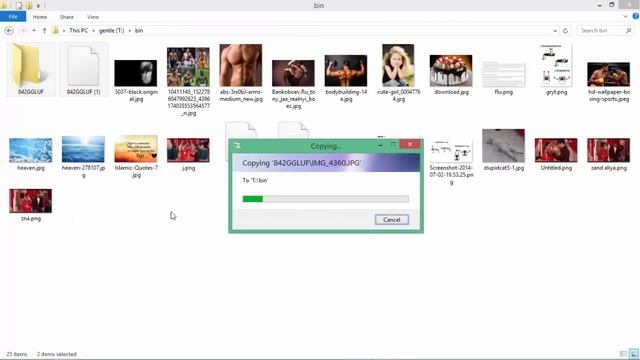Image resolution: width=640 pixels, height=360 pixels.
Task: Switch to large thumbnails view button
Action: coord(633,354)
